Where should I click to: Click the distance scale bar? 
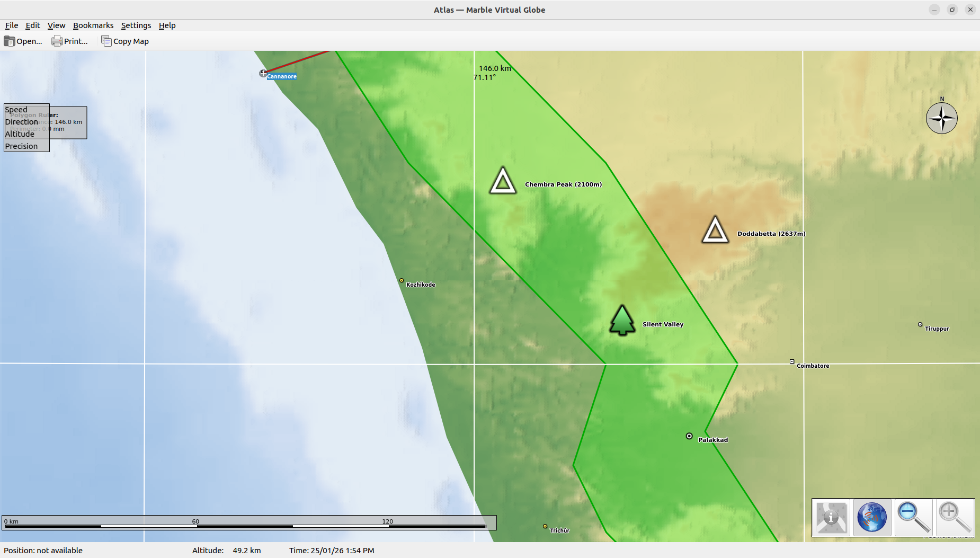[x=249, y=522]
